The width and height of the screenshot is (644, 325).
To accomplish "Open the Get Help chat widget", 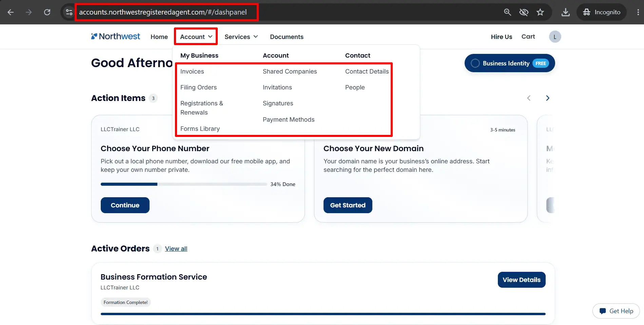I will 616,311.
